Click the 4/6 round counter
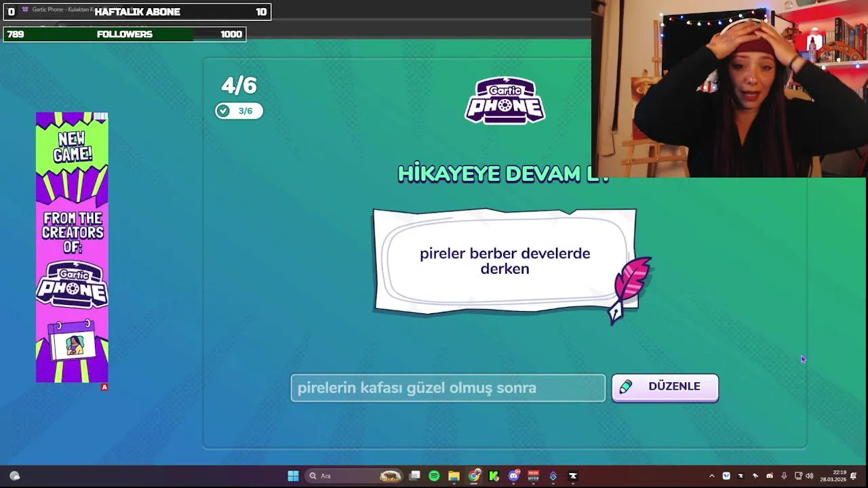 click(x=239, y=85)
